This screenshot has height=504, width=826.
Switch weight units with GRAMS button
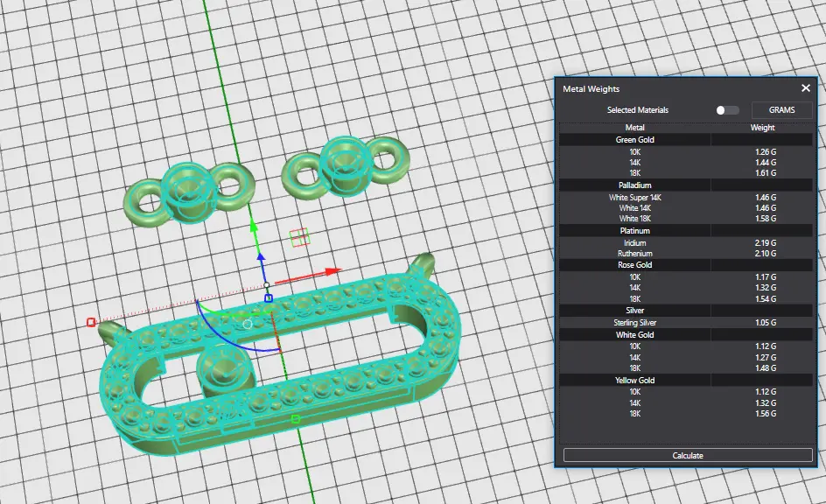pos(781,110)
